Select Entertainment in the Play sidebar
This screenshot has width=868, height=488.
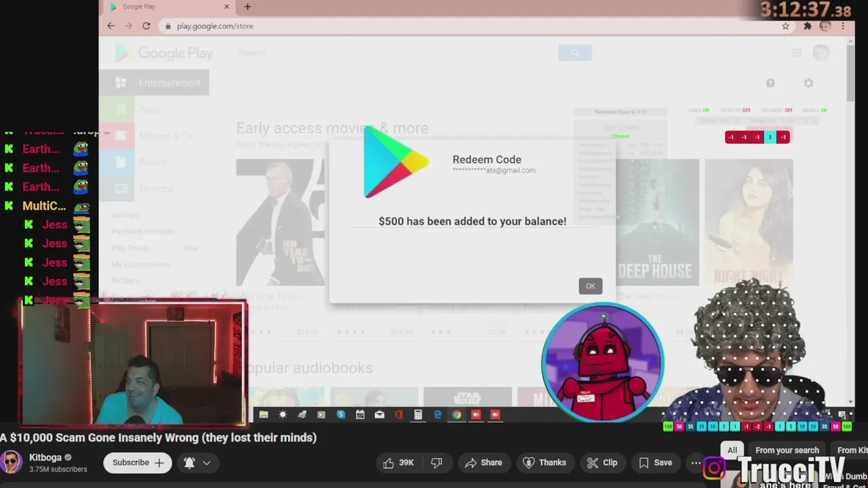tap(153, 83)
